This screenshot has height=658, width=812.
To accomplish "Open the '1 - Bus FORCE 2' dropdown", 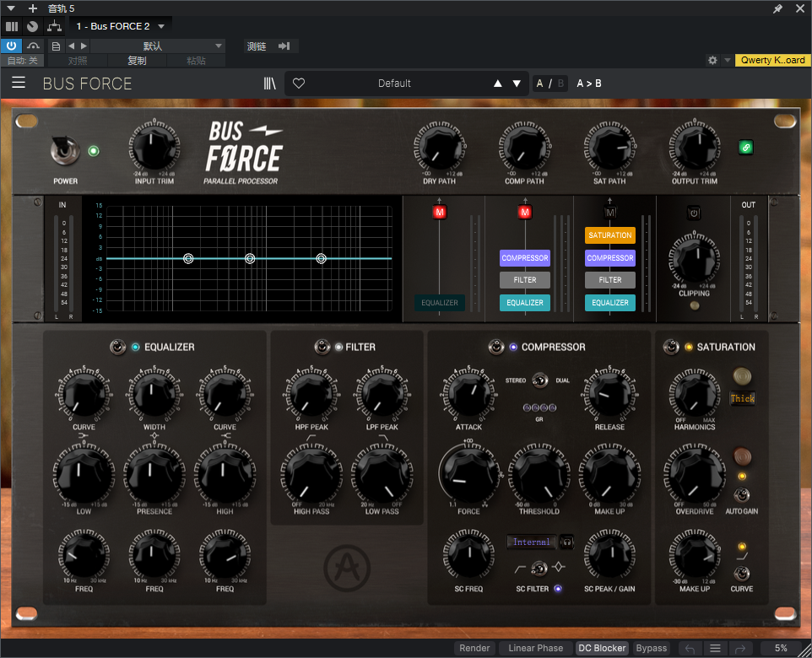I will tap(120, 26).
